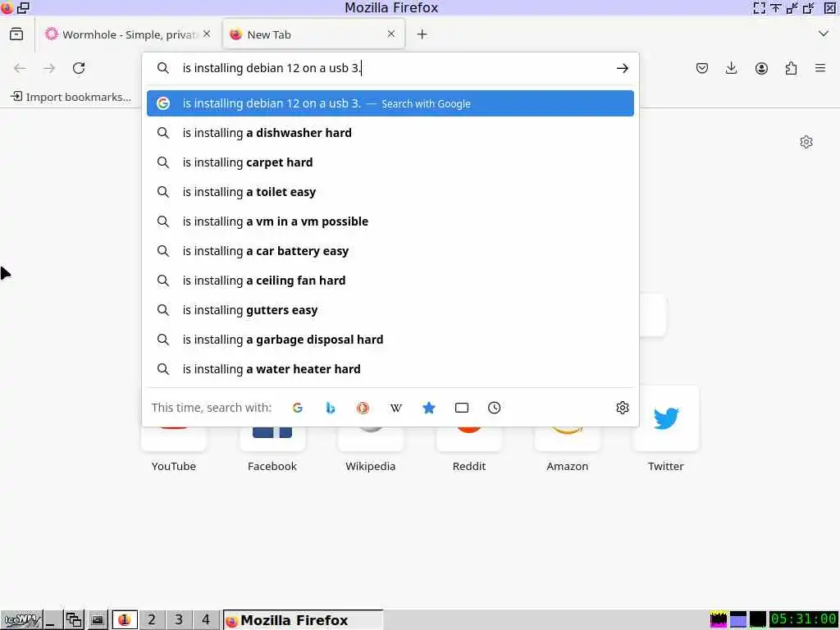Image resolution: width=840 pixels, height=630 pixels.
Task: Click the new tab plus button
Action: click(422, 34)
